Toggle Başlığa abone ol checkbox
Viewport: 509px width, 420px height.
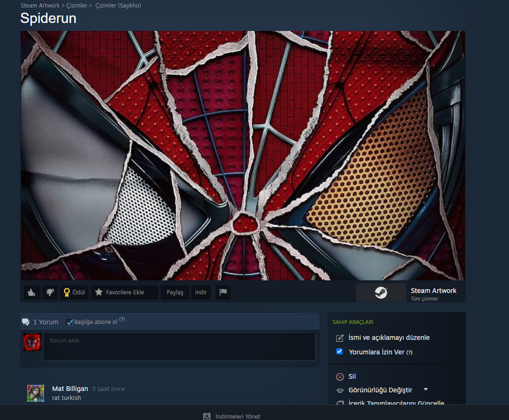69,322
